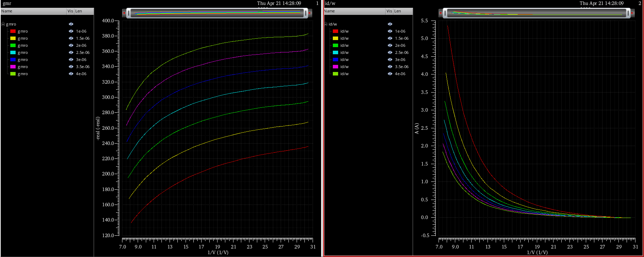Hide the id/w 4e-06 trace
This screenshot has height=257, width=644.
click(x=390, y=74)
